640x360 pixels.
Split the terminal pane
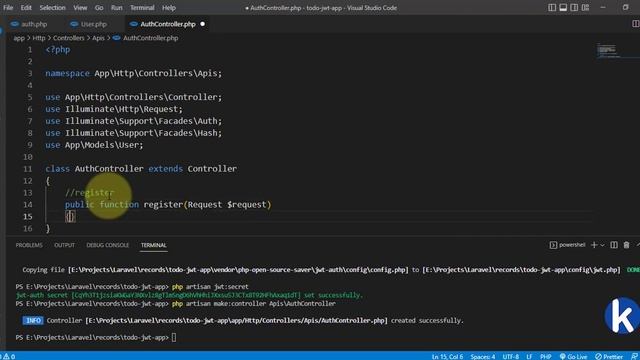click(x=614, y=245)
